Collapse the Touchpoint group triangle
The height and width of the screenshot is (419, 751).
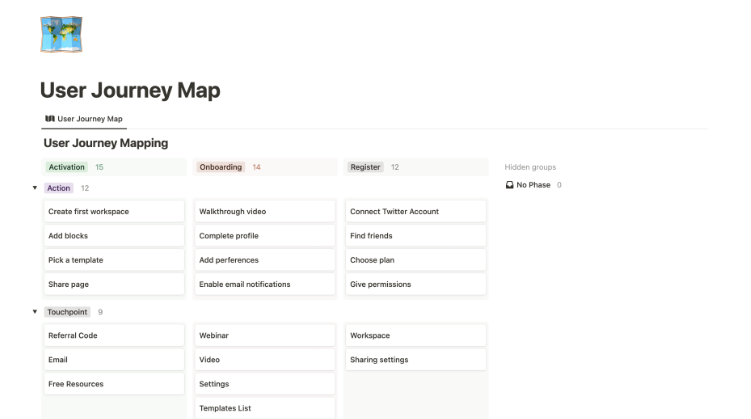pos(35,312)
